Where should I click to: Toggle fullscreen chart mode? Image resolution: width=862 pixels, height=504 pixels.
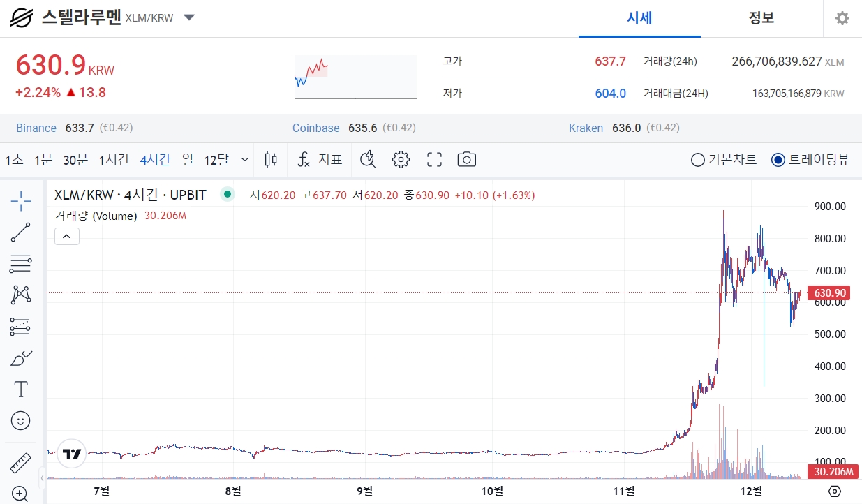click(x=434, y=160)
